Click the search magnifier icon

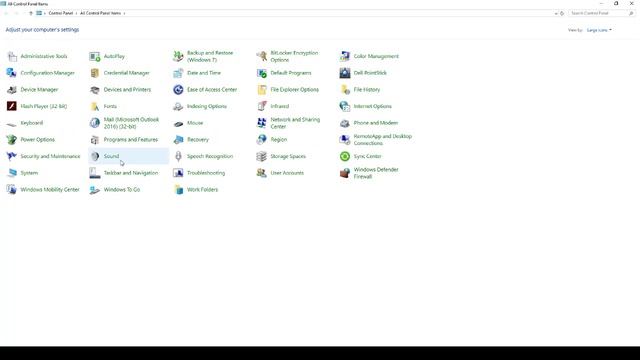pyautogui.click(x=631, y=13)
